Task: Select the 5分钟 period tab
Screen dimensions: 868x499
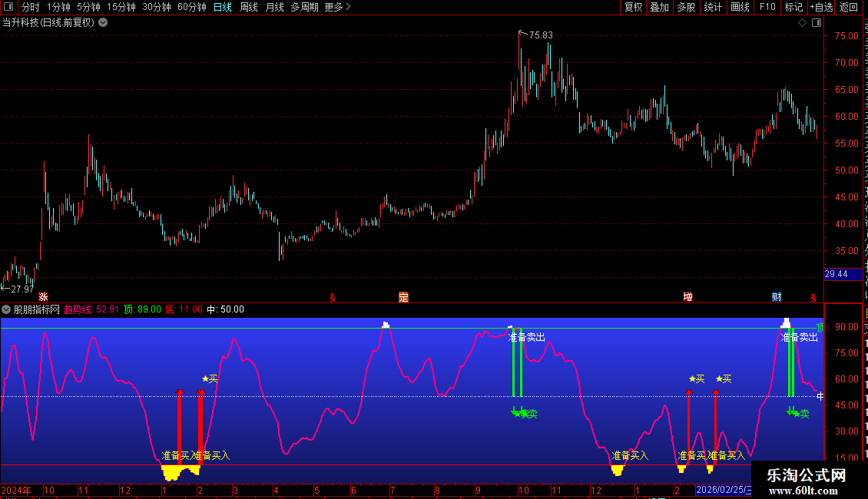Action: pos(88,7)
